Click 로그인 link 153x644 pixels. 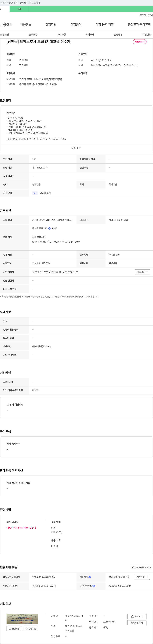(x=143, y=15)
